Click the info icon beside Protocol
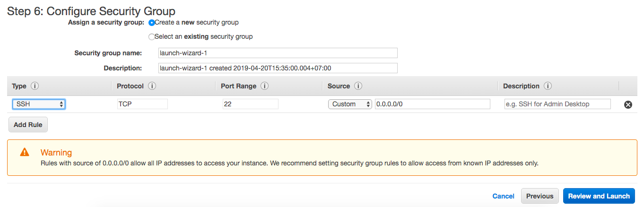The width and height of the screenshot is (644, 207). [152, 86]
